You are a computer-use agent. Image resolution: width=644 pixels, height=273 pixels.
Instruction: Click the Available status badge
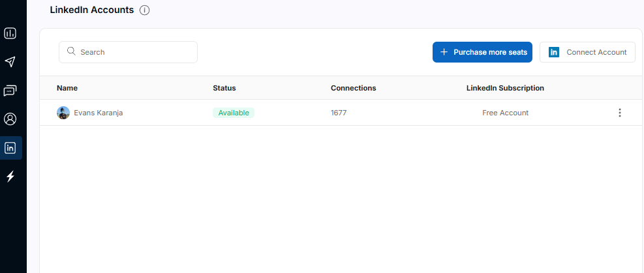tap(234, 113)
